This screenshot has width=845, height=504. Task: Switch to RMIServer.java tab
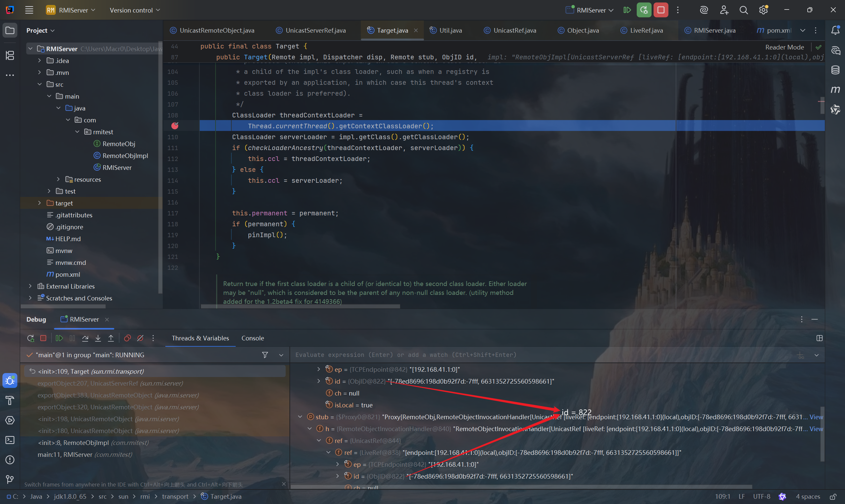click(x=710, y=31)
